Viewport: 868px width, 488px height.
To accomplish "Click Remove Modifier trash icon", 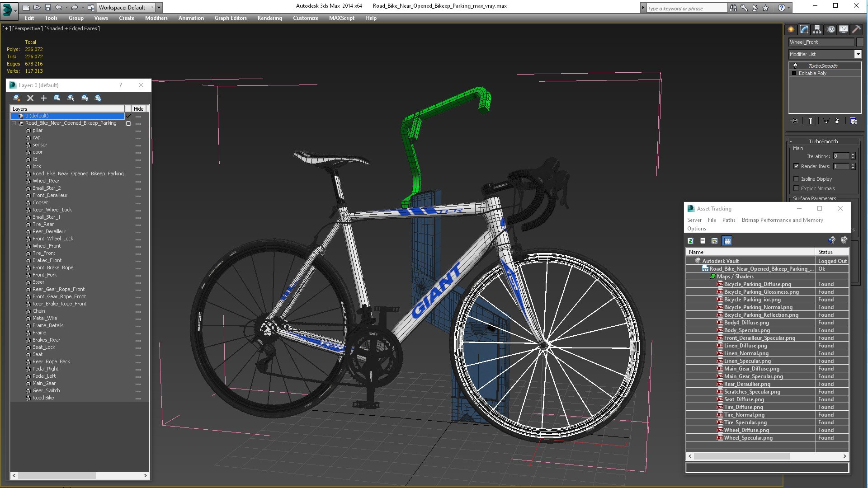I will [x=837, y=121].
